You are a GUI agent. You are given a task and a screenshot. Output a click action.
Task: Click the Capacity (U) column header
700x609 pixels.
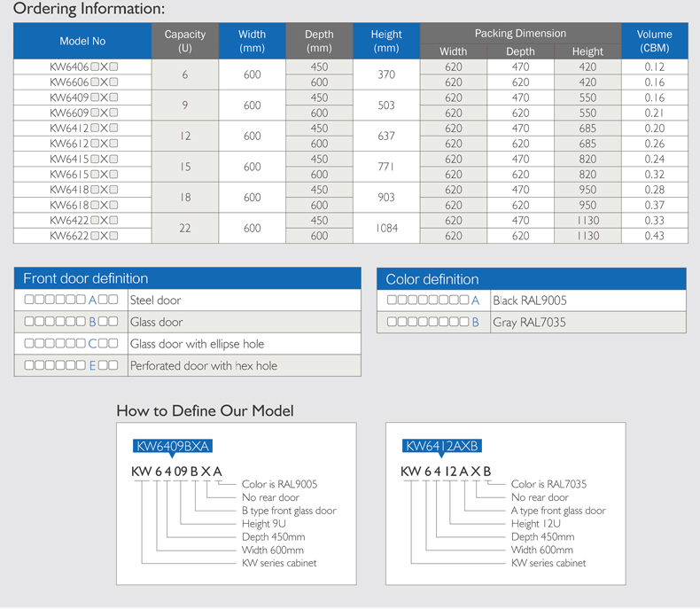[x=185, y=41]
